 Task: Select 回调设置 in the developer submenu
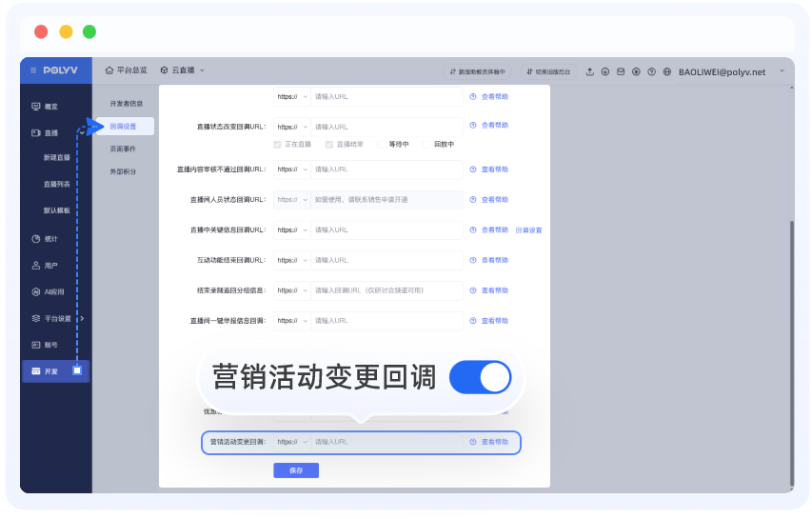pyautogui.click(x=124, y=126)
